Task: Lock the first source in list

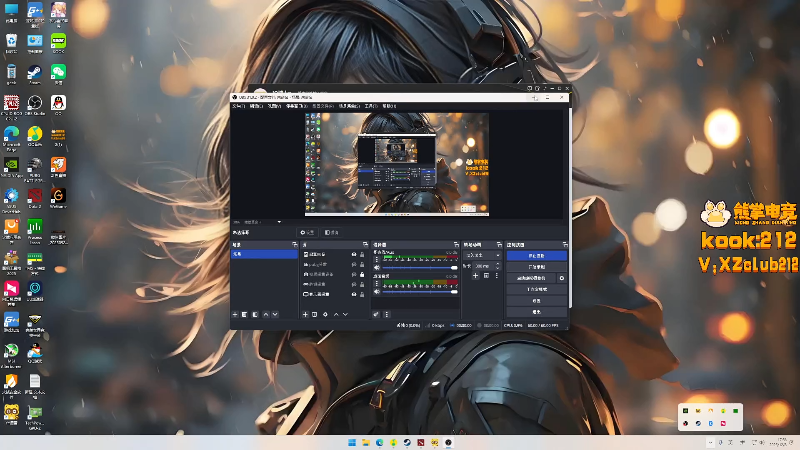Action: [362, 254]
